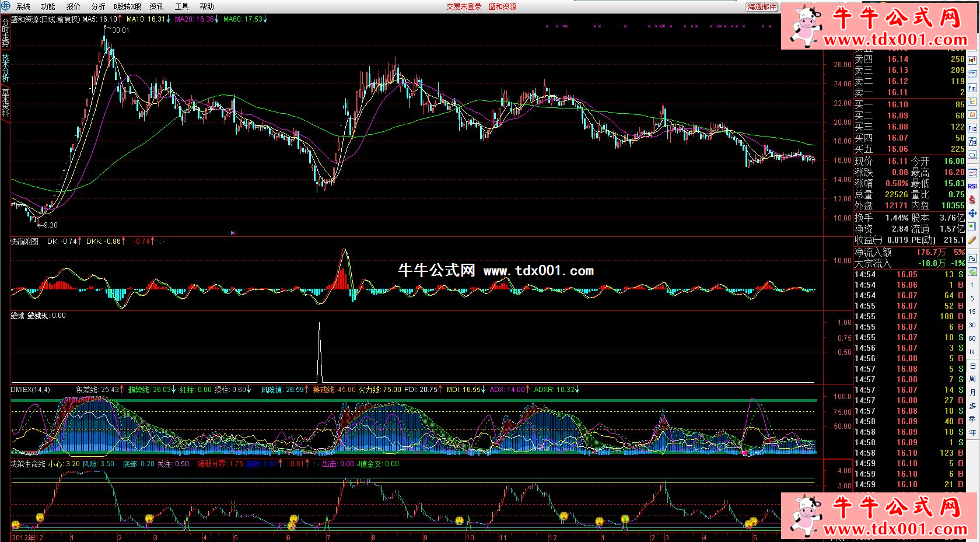Click the F12 icon in right toolbar
Image resolution: width=980 pixels, height=542 pixels.
pos(972,128)
